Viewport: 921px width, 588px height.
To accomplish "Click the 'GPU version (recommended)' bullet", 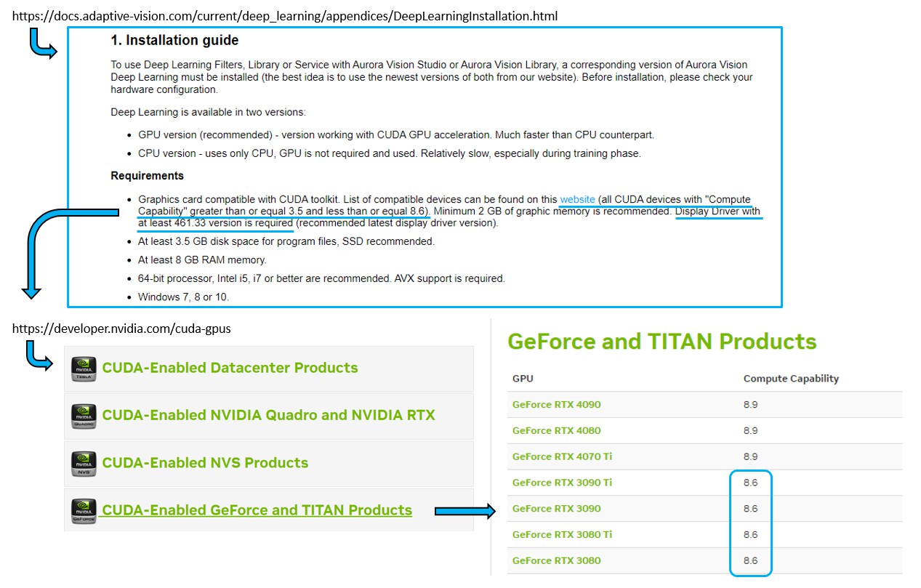I will pyautogui.click(x=396, y=134).
